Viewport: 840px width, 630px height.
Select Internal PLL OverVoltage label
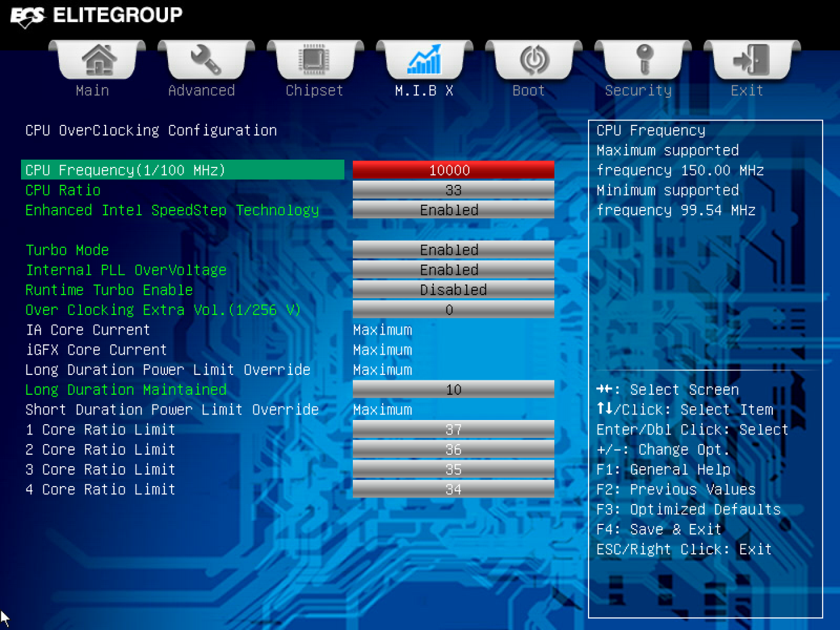click(126, 270)
